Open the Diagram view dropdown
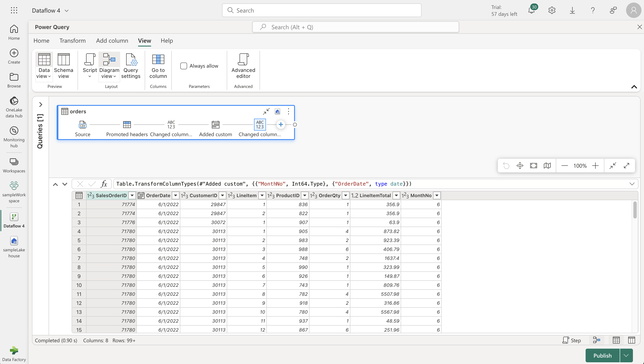Screen dimensions: 644x364 point(114,76)
